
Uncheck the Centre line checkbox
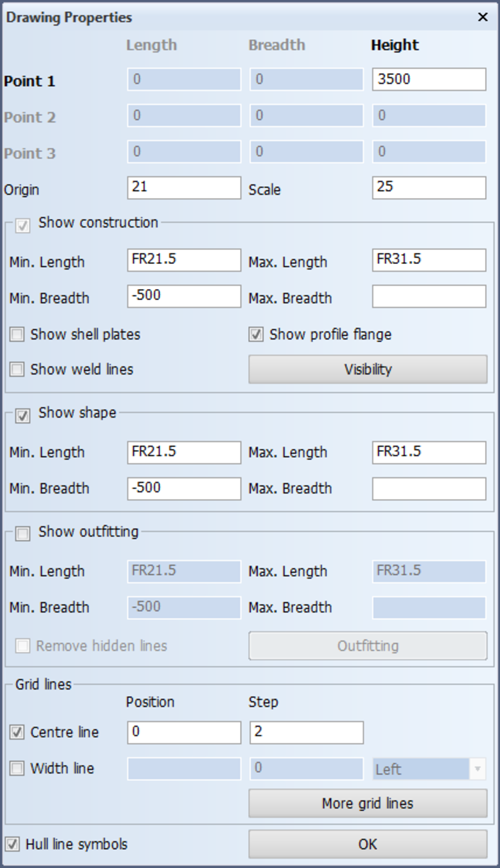click(x=17, y=732)
